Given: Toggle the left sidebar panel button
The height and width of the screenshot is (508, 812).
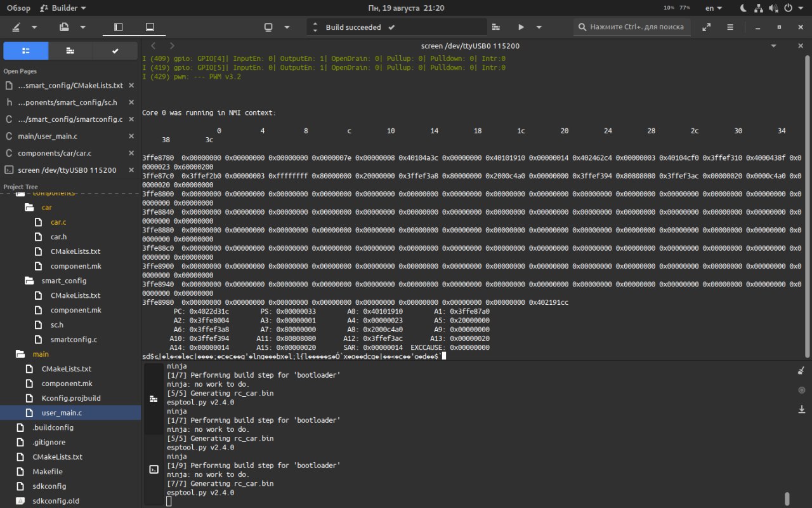Looking at the screenshot, I should [118, 27].
